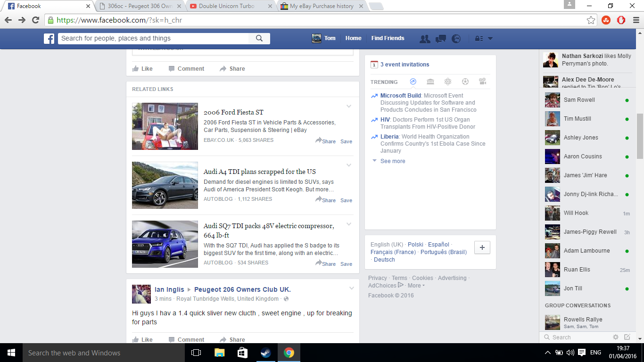Open the notifications globe icon
The height and width of the screenshot is (362, 644).
click(456, 39)
